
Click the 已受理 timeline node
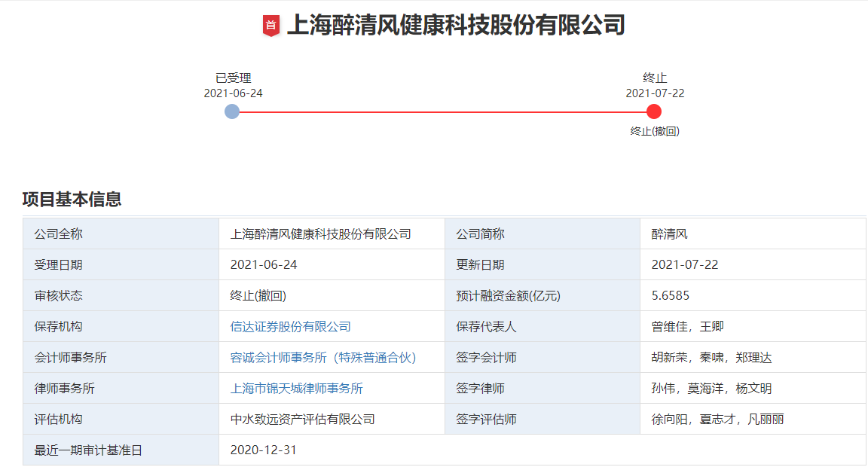click(x=232, y=111)
